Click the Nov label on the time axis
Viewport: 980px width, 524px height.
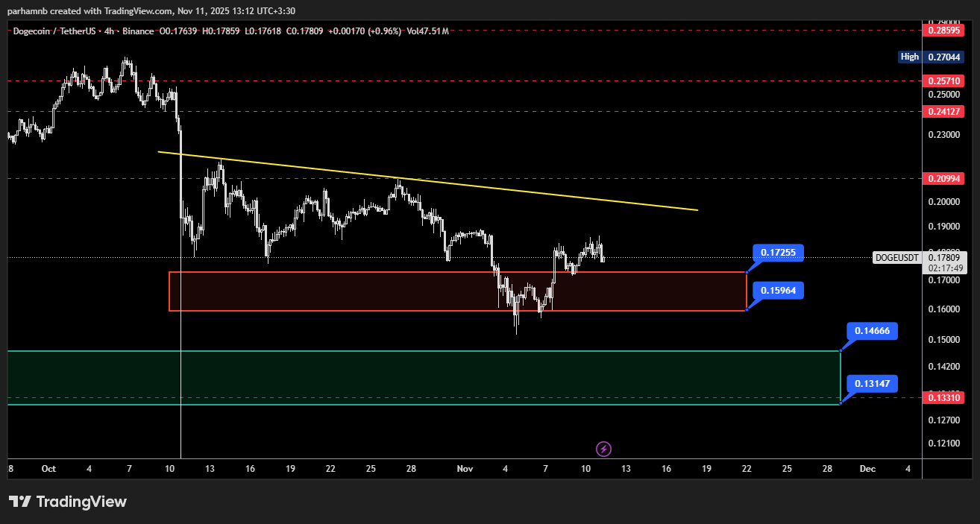[x=465, y=469]
